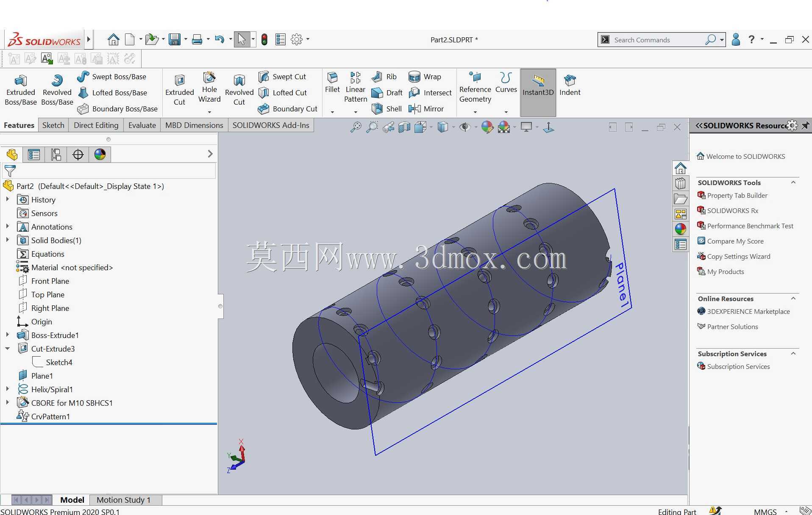This screenshot has height=515, width=812.
Task: Select Plane1 in the feature tree
Action: click(x=42, y=376)
